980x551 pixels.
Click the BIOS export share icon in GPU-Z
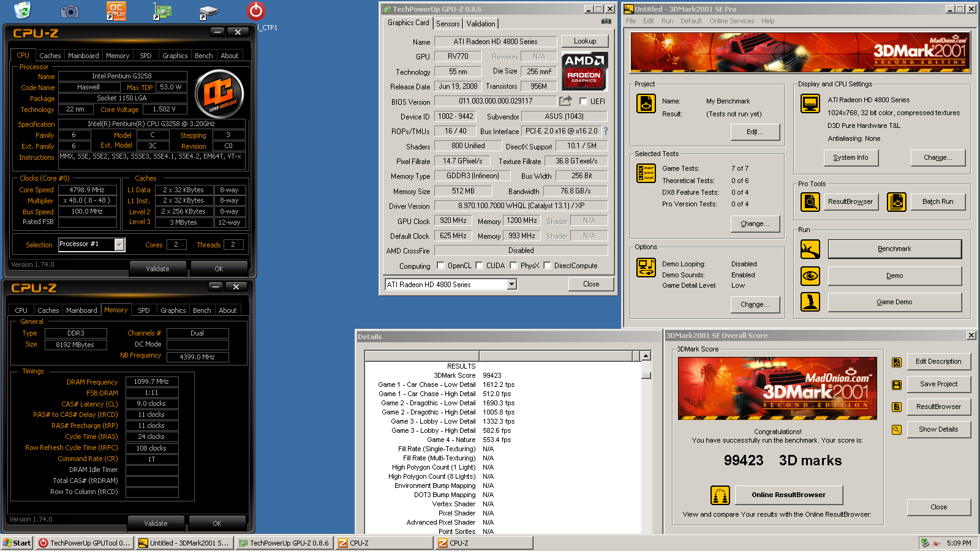(x=565, y=100)
